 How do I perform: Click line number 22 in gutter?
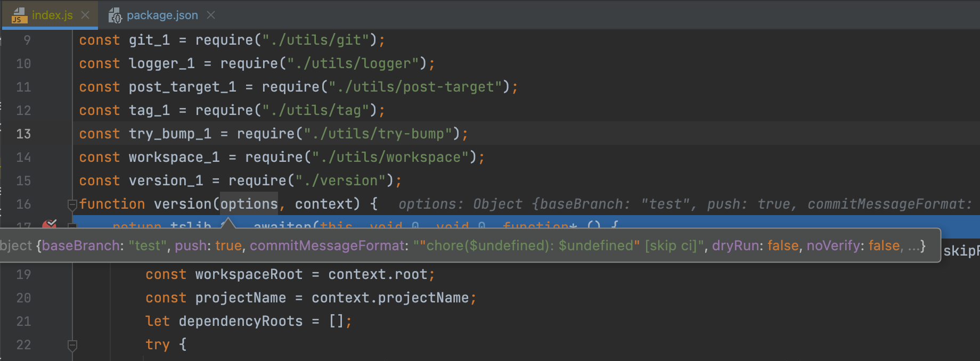pyautogui.click(x=23, y=344)
